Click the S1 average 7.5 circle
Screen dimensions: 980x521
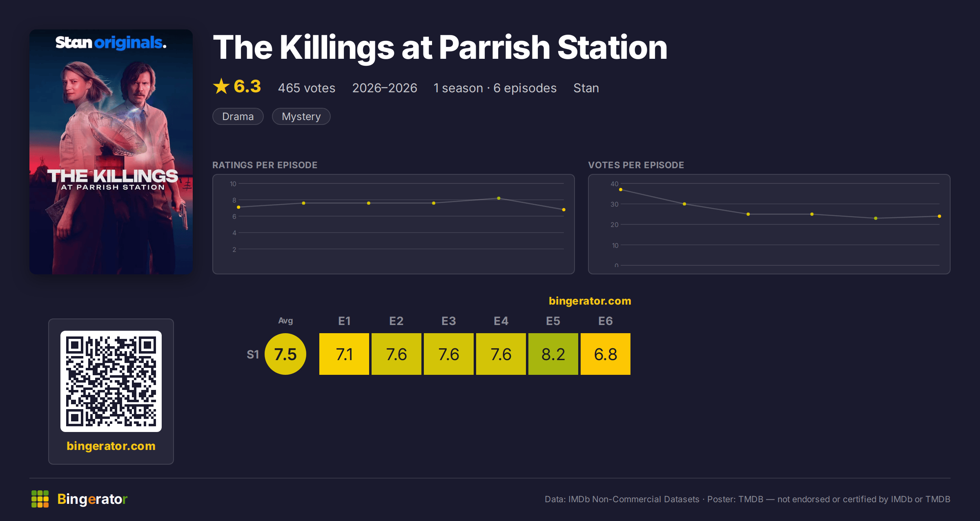(285, 354)
